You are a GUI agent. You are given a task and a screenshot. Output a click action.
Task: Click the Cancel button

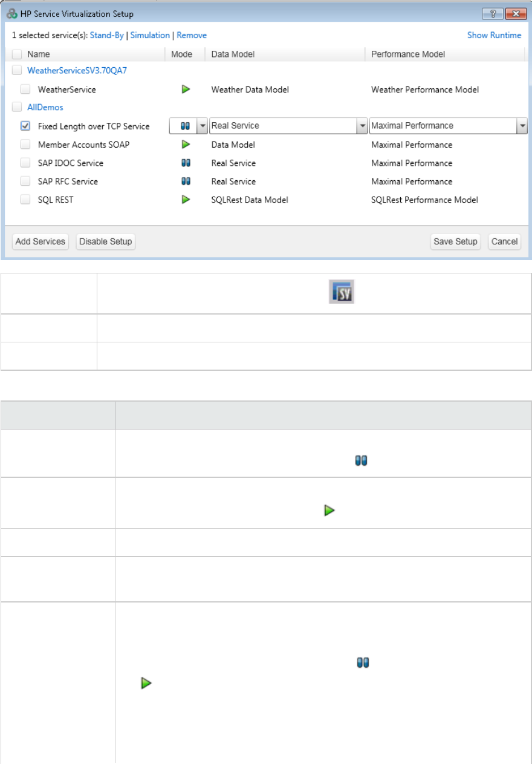(x=504, y=241)
